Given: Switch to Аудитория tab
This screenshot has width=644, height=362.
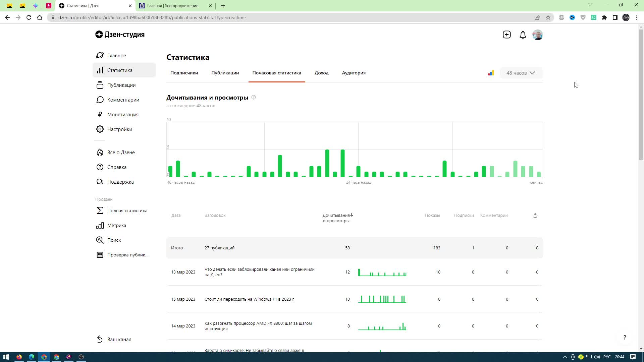Looking at the screenshot, I should [x=354, y=73].
